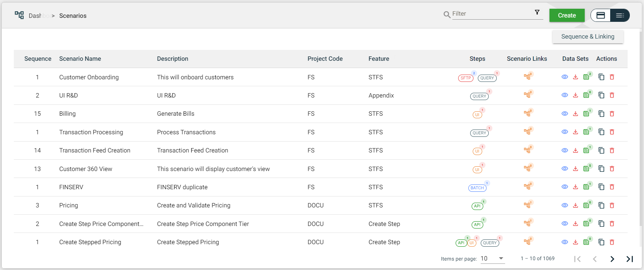Image resolution: width=644 pixels, height=270 pixels.
Task: Focus the Filter search field
Action: point(491,14)
